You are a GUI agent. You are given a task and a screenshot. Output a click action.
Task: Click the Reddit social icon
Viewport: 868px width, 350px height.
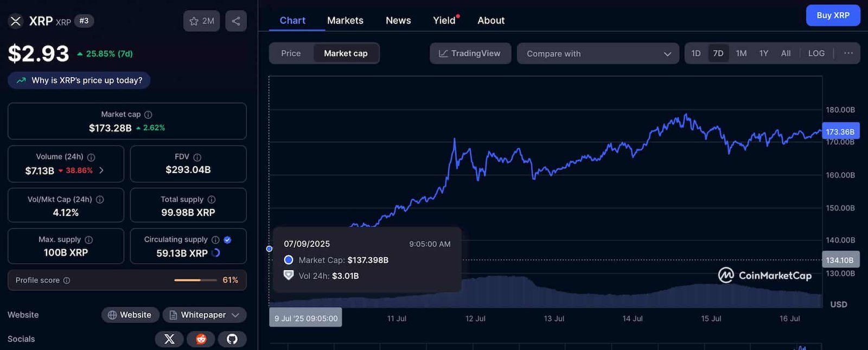(201, 339)
